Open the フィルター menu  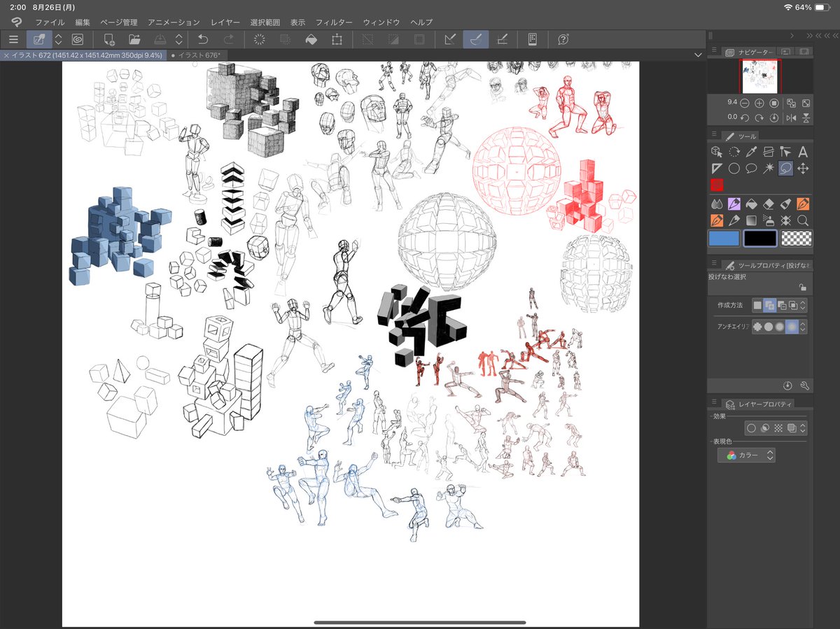point(334,22)
